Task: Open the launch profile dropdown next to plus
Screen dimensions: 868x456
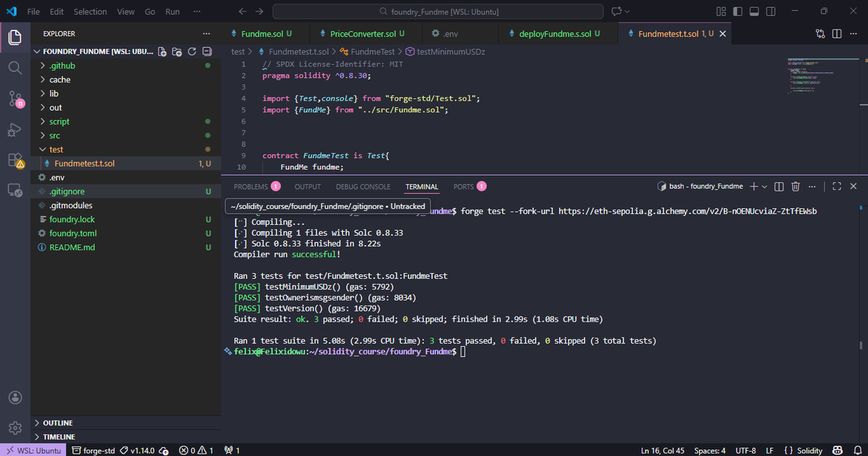Action: pyautogui.click(x=765, y=186)
